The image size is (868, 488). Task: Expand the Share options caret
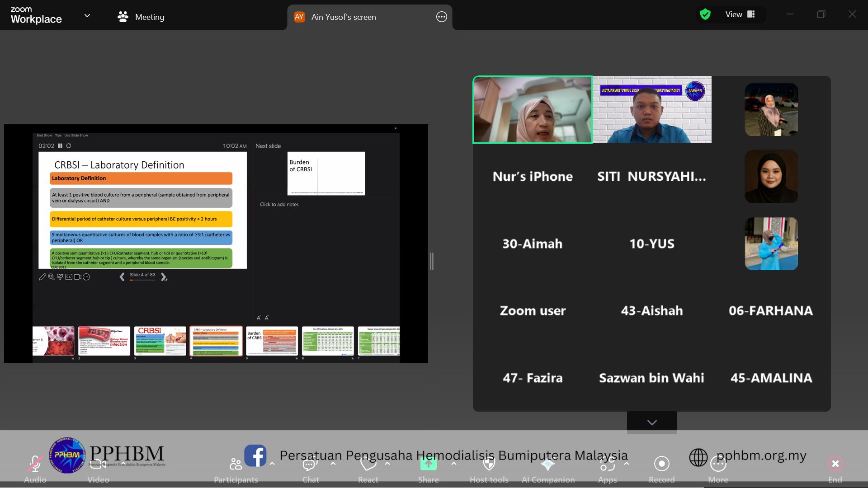pos(454,463)
